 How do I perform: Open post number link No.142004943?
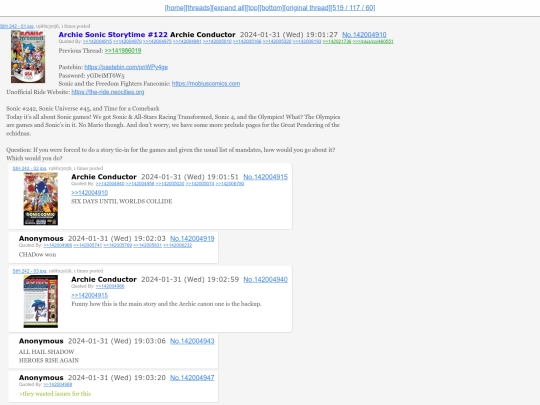192,341
